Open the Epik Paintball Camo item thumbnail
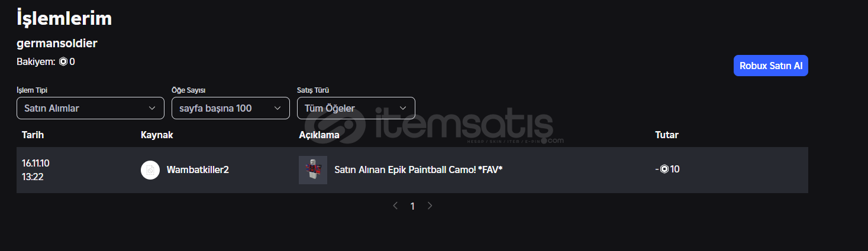The width and height of the screenshot is (868, 251). pyautogui.click(x=313, y=170)
